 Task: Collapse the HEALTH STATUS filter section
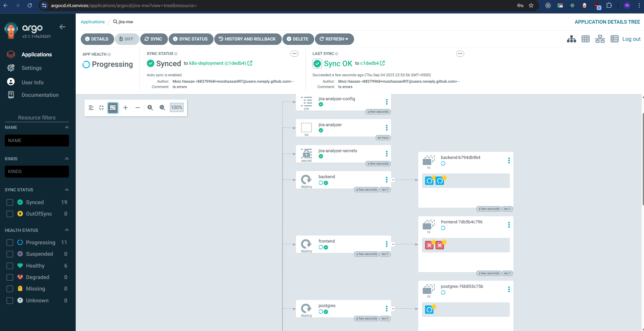click(x=67, y=230)
